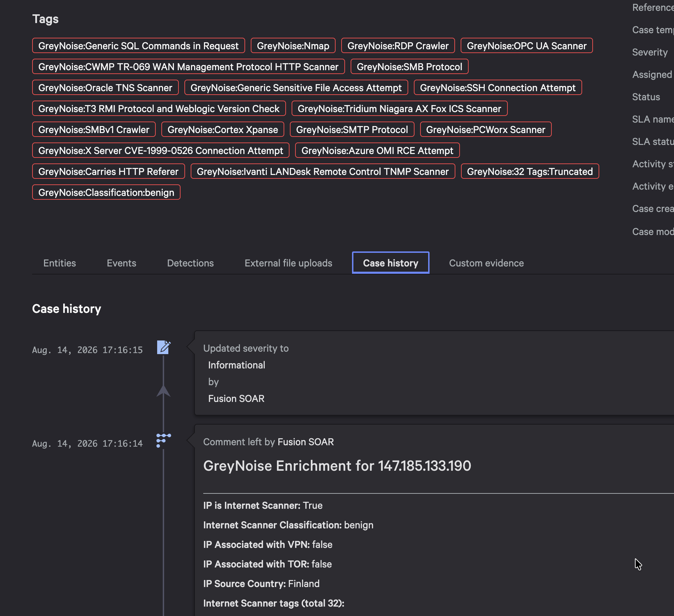The image size is (674, 616).
Task: Open the Custom evidence tab
Action: click(x=486, y=263)
